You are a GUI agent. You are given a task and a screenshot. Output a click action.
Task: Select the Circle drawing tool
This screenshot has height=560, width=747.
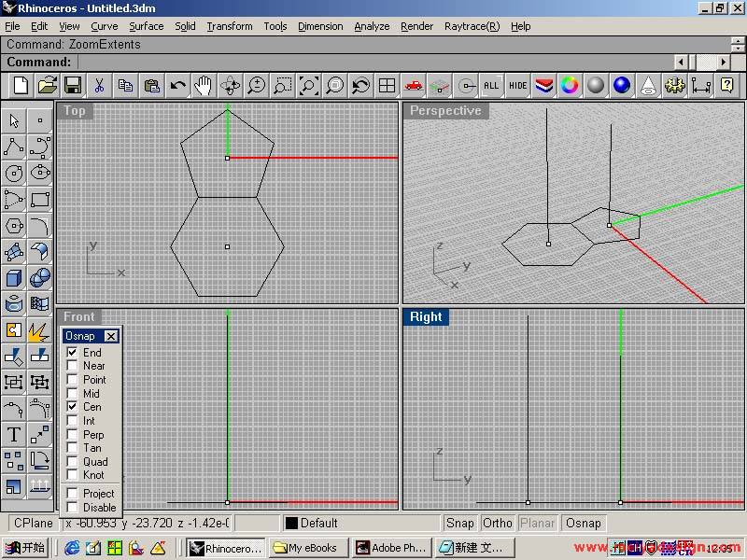click(14, 173)
